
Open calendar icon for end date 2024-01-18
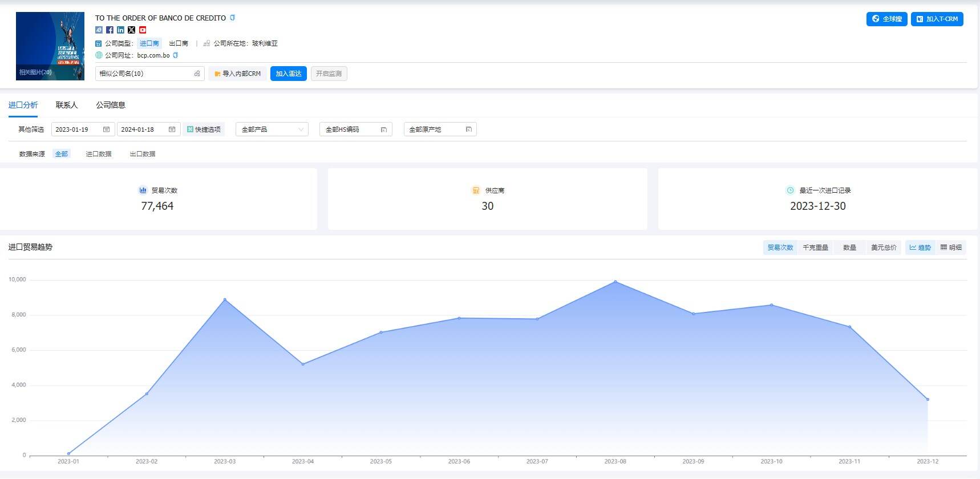pos(172,129)
